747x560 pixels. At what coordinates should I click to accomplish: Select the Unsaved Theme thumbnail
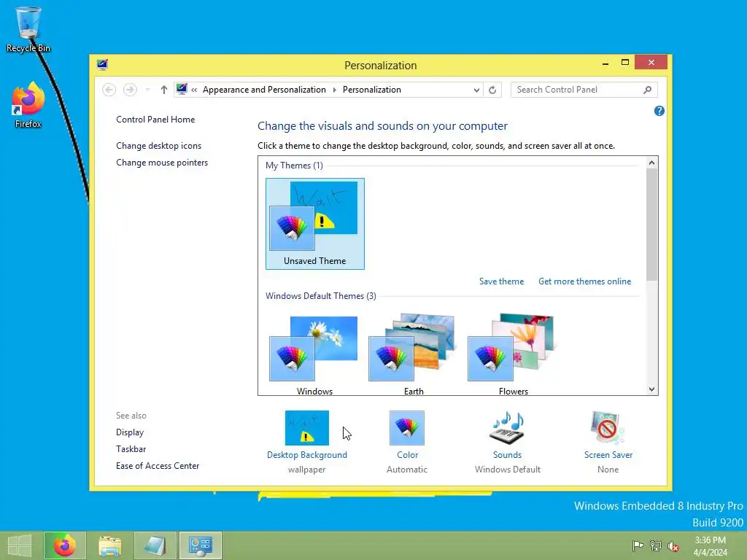pos(315,224)
